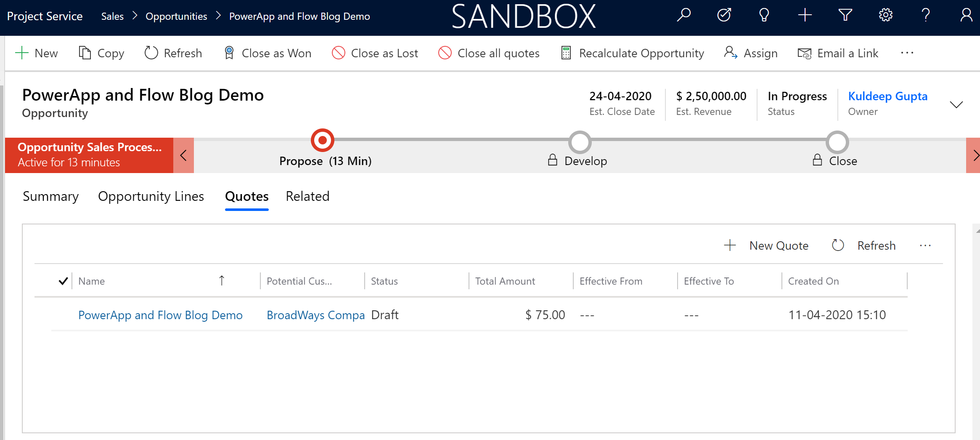The height and width of the screenshot is (440, 980).
Task: Click the help question mark icon
Action: point(926,16)
